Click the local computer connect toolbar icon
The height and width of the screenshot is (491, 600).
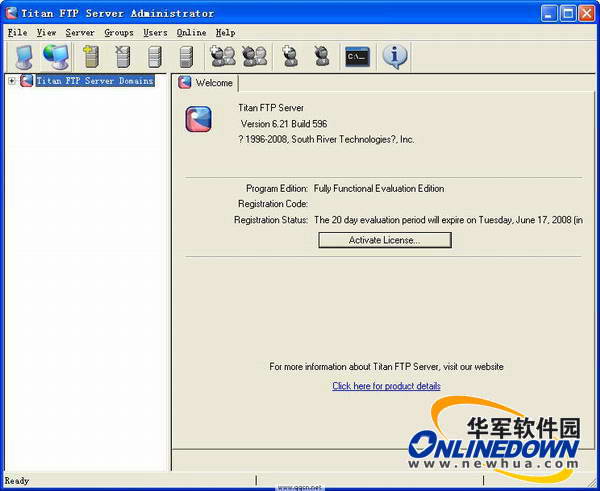click(x=24, y=57)
